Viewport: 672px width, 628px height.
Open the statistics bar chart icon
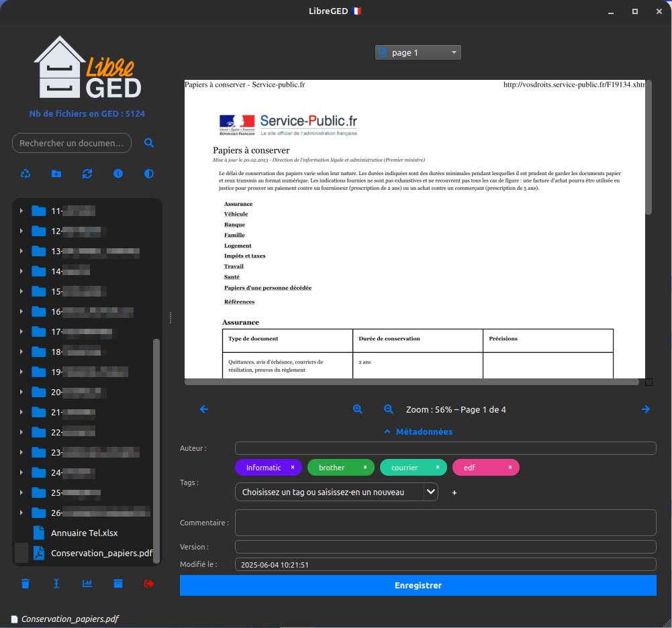(x=87, y=583)
